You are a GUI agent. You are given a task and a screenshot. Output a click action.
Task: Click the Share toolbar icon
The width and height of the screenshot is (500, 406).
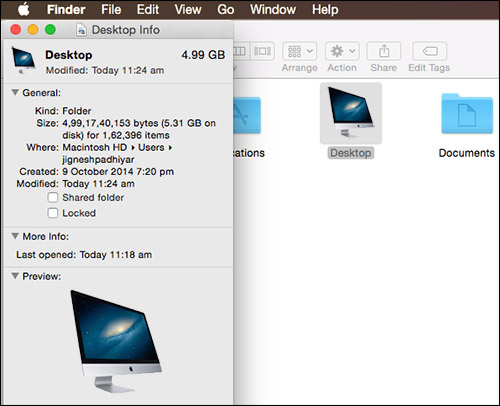(384, 51)
